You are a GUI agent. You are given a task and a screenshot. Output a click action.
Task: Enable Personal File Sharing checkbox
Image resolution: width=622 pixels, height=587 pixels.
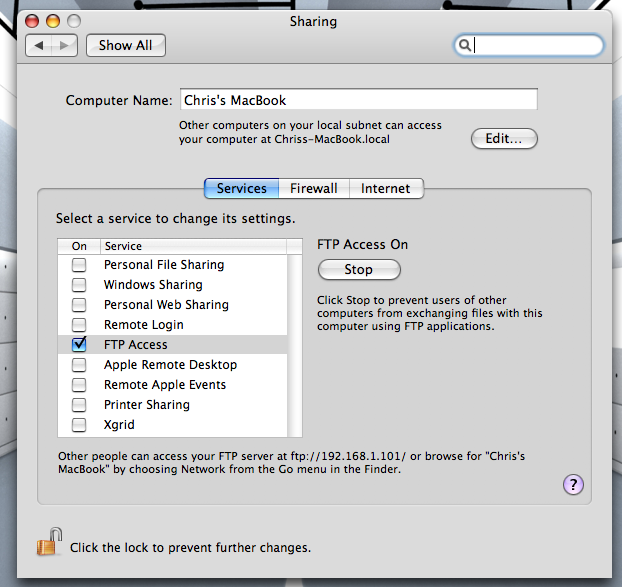[x=79, y=265]
